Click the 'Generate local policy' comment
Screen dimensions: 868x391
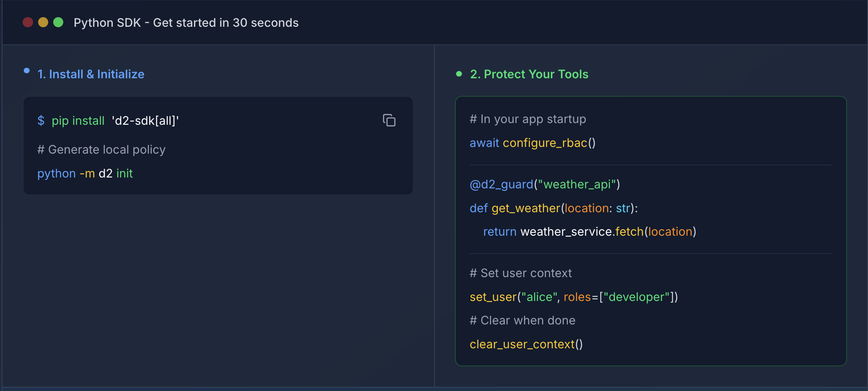click(x=101, y=149)
